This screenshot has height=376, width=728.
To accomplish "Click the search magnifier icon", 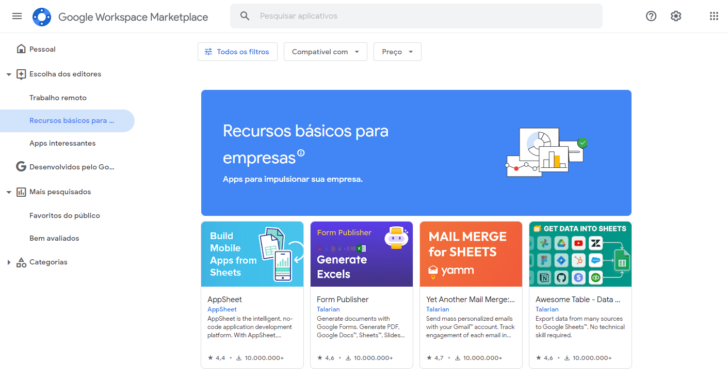I will point(245,16).
